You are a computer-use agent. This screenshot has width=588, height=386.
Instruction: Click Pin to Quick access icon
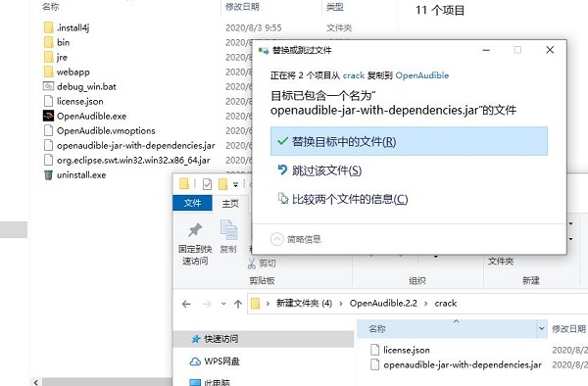pyautogui.click(x=195, y=229)
